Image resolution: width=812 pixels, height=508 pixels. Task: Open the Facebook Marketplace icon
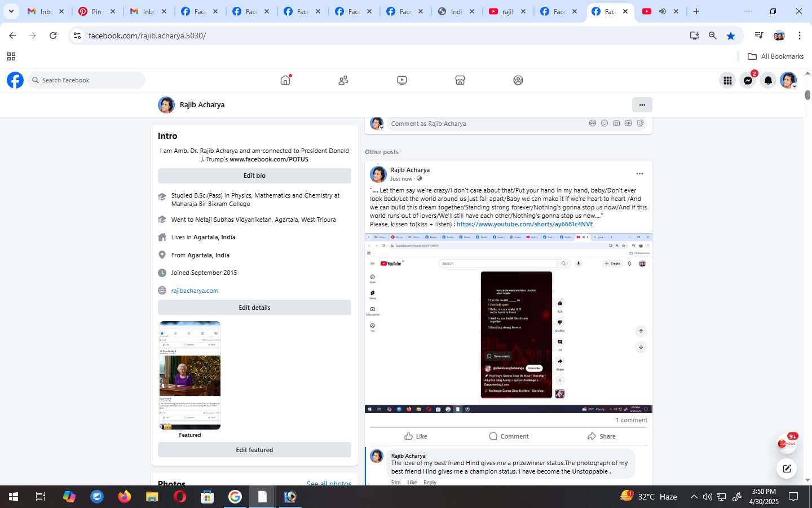coord(460,80)
